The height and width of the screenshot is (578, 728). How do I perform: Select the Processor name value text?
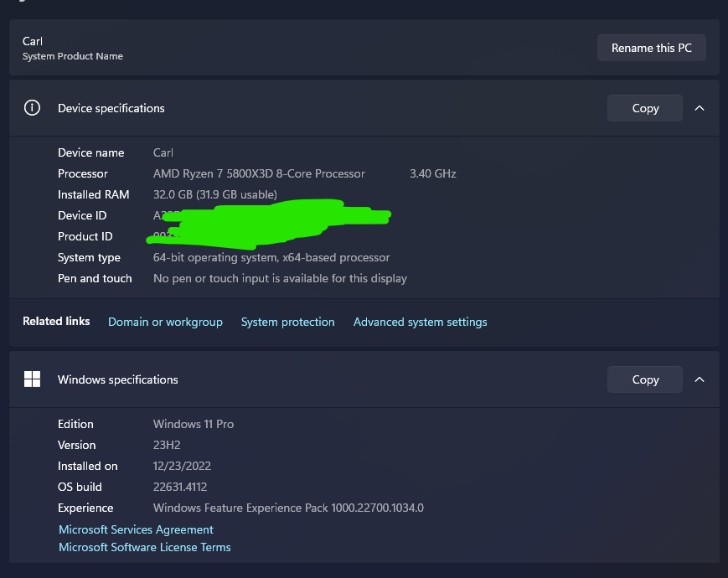click(x=259, y=173)
